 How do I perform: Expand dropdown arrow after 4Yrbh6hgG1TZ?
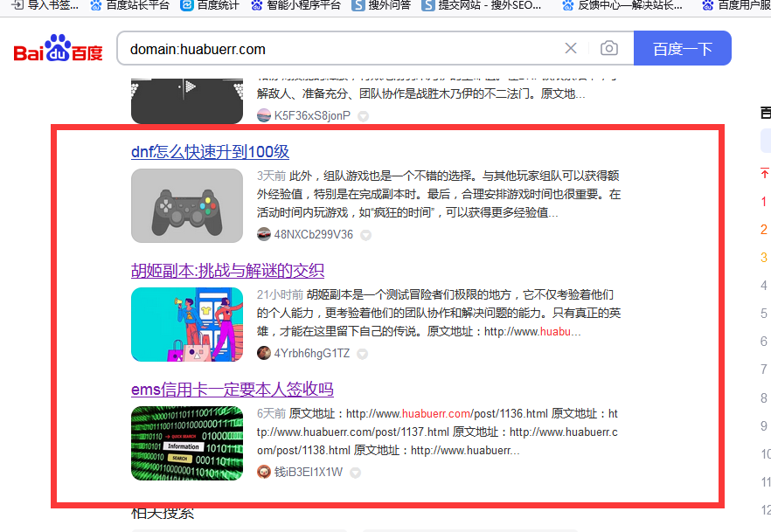coord(362,354)
